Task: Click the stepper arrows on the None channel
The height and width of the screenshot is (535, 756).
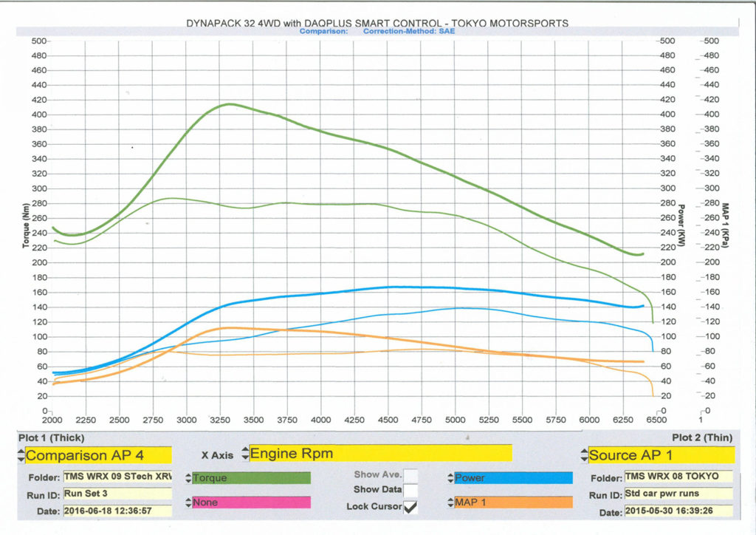Action: pos(188,502)
